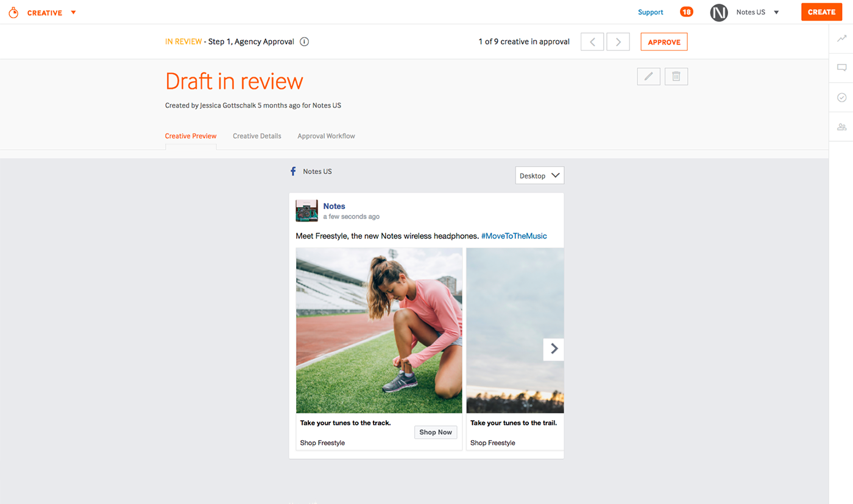This screenshot has height=504, width=853.
Task: Open the collaborators sidebar icon
Action: (x=841, y=127)
